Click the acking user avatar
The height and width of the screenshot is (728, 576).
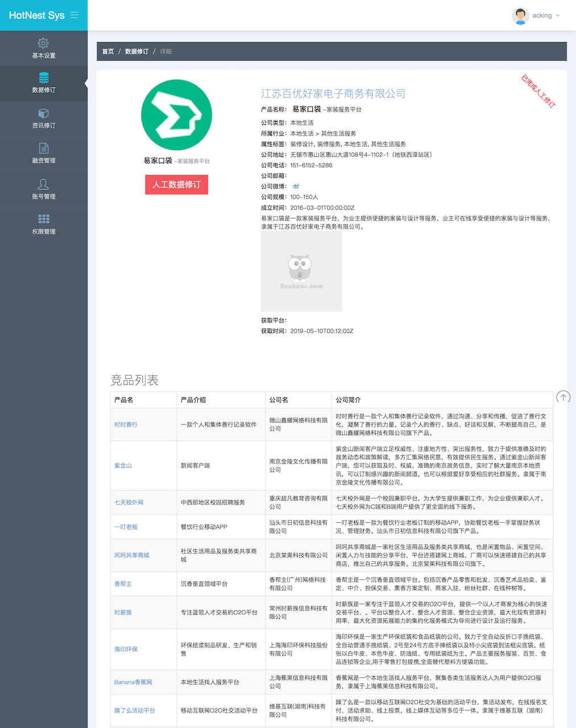pos(520,16)
